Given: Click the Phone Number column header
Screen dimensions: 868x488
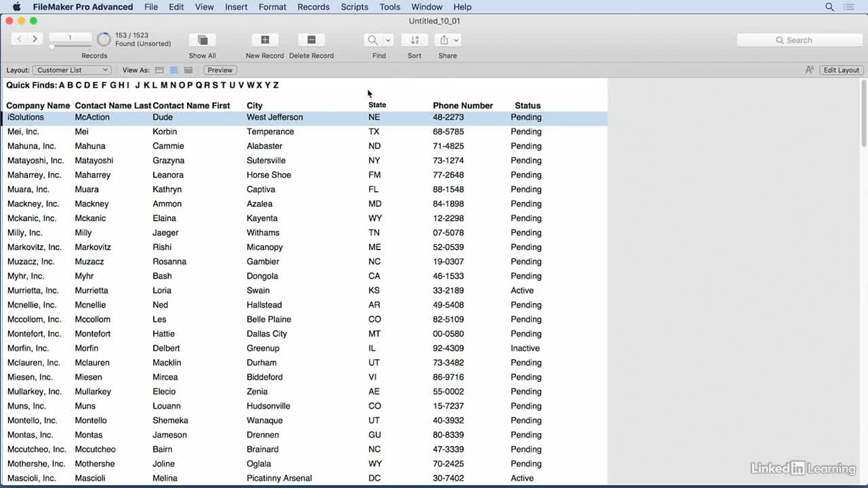Looking at the screenshot, I should (462, 106).
